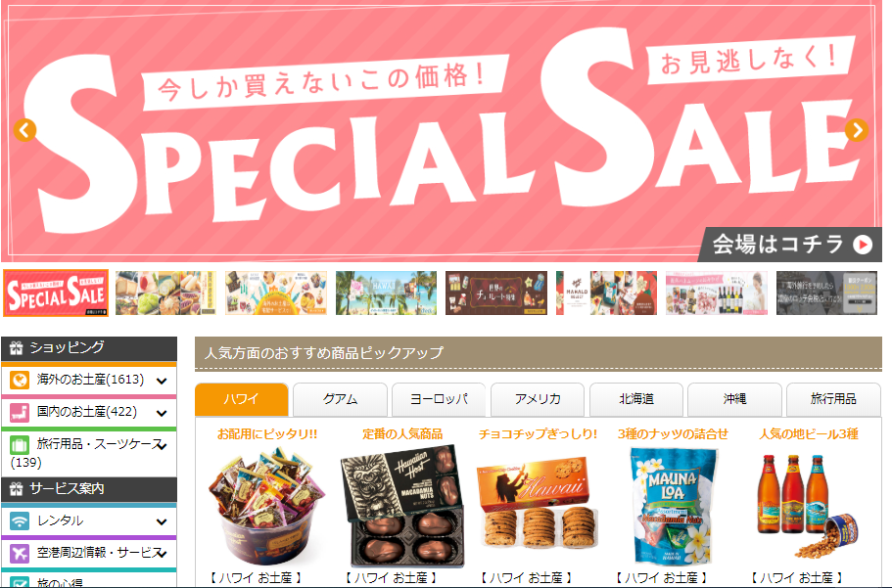Go to previous carousel banner slide
The image size is (892, 588).
(24, 130)
